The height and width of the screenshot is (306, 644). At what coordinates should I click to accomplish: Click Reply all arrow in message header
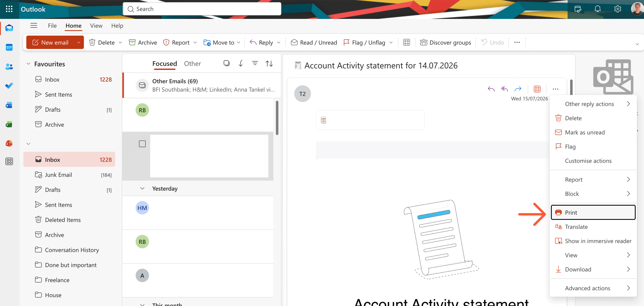click(x=504, y=89)
